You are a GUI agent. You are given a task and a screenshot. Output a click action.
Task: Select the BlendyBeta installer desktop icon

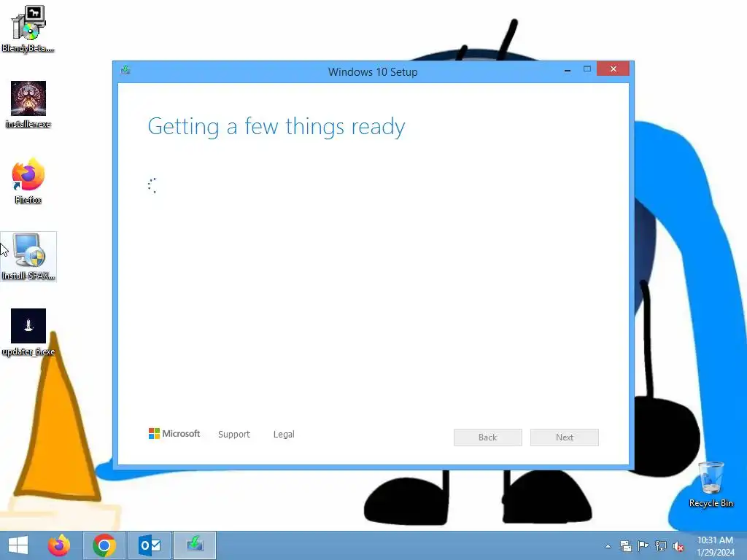[28, 28]
